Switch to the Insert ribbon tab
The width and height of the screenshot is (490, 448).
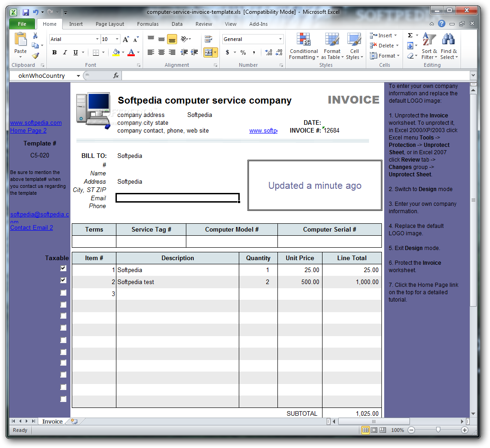(76, 24)
